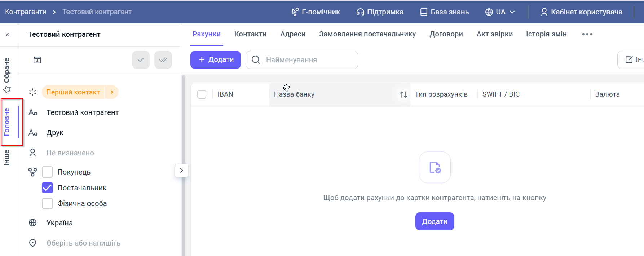Open the Е-помічник assistant
The image size is (644, 256).
tap(316, 12)
